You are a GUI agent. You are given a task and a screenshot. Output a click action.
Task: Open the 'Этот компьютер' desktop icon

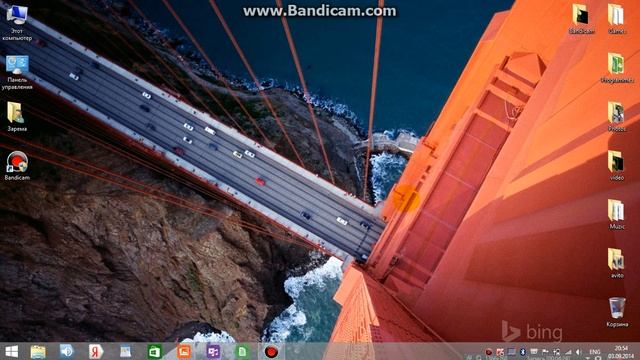click(x=17, y=23)
